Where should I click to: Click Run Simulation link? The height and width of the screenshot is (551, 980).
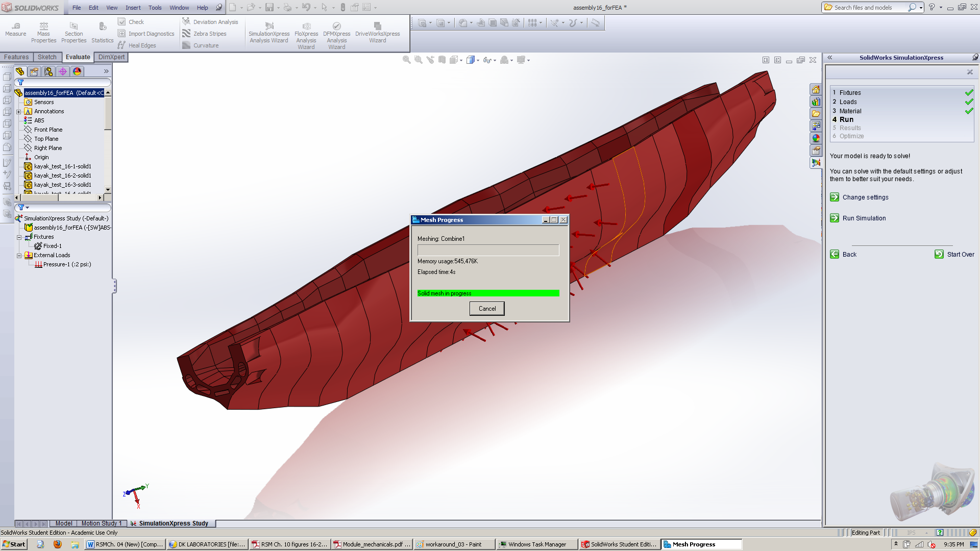(x=864, y=218)
